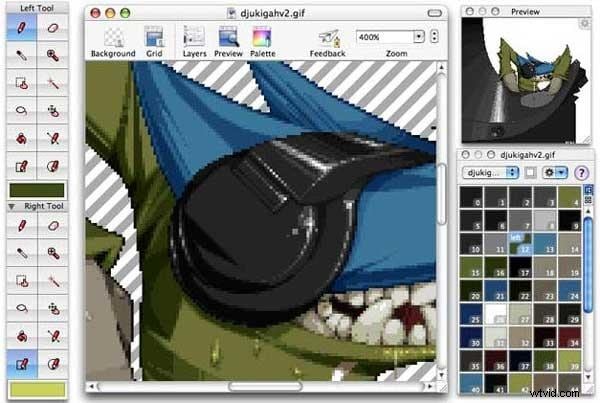Switch palette to small grid view icon
Viewport: 600px width, 403px height.
click(x=589, y=200)
